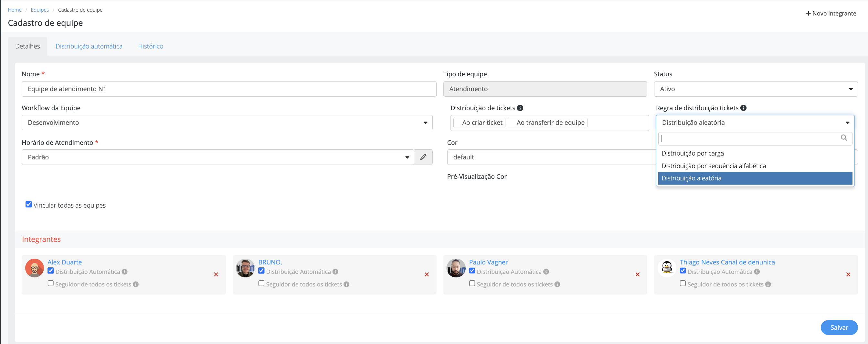
Task: Click the search magnifier icon in the dropdown
Action: 844,138
